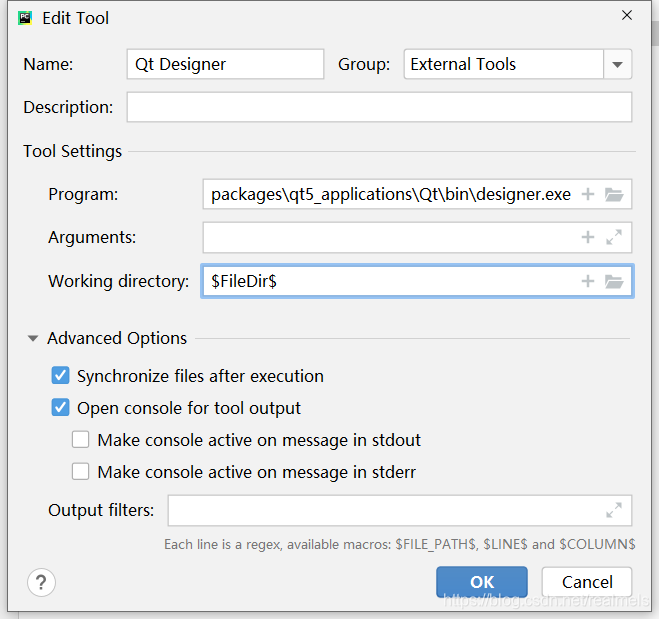Browse for Working directory folder icon

coord(614,281)
